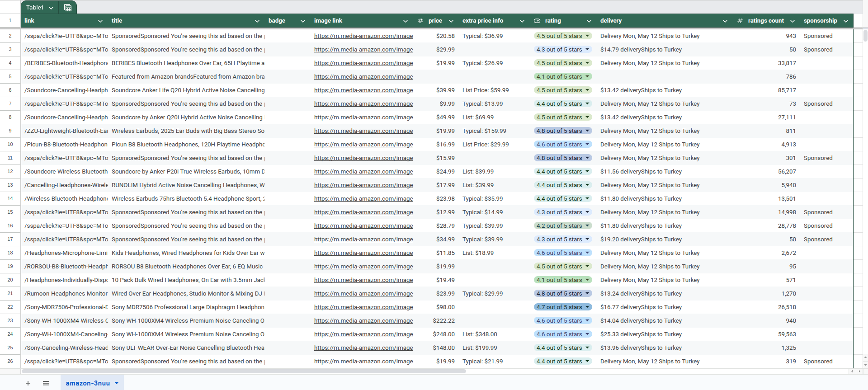Select the amazon-3nuu sheet tab
This screenshot has height=390, width=868.
(88, 383)
